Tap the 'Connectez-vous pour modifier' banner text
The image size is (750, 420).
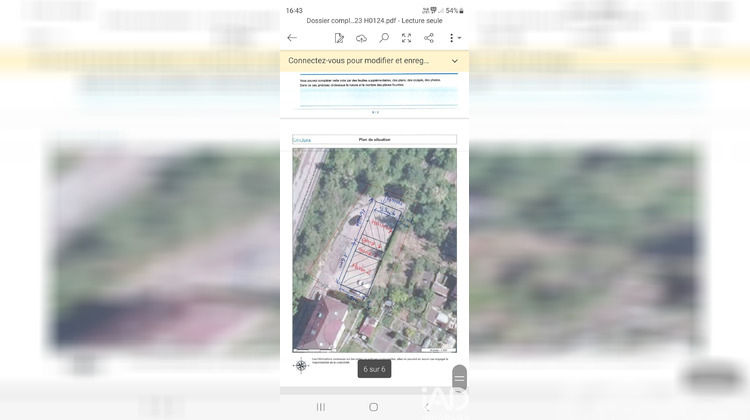click(x=358, y=61)
